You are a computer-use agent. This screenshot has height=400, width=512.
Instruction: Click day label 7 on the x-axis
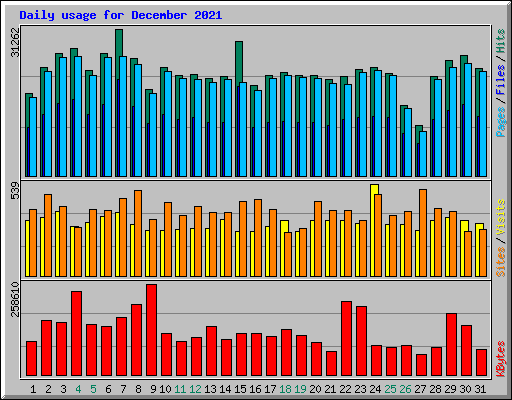[x=123, y=389]
